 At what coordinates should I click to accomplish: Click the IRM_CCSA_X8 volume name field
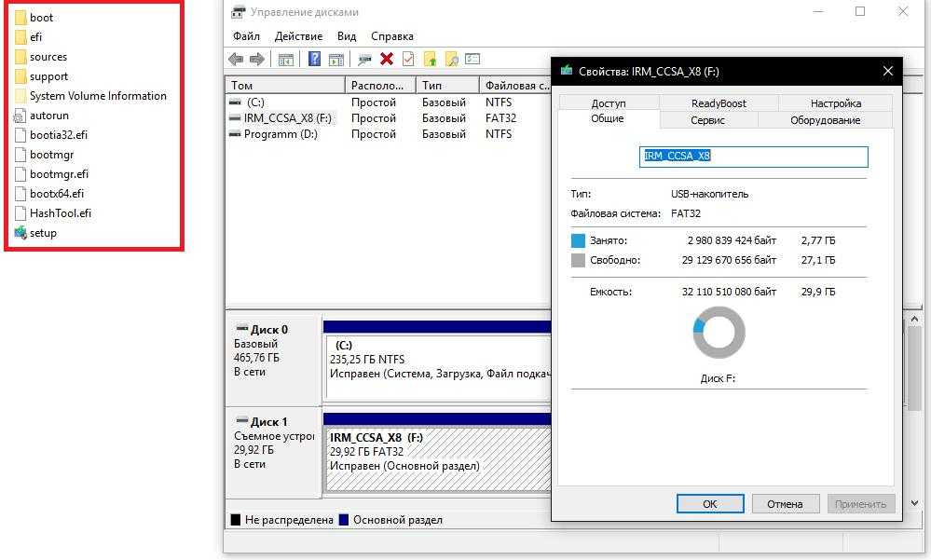(x=754, y=157)
